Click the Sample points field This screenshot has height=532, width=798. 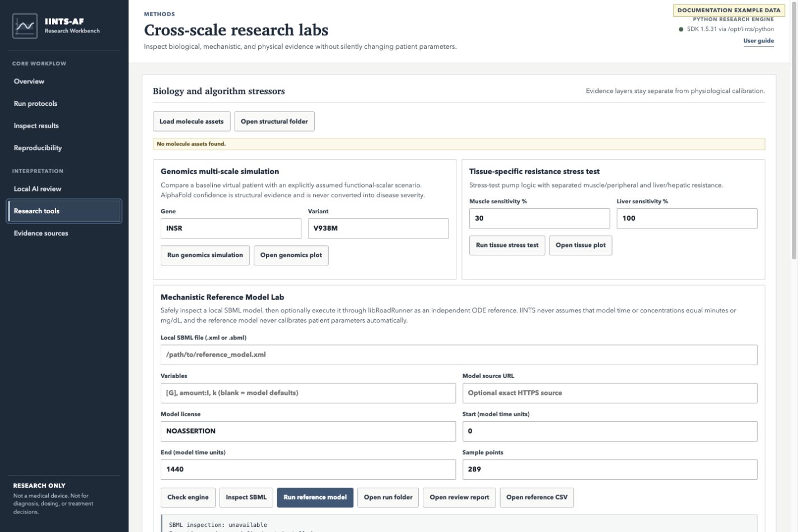pos(610,469)
